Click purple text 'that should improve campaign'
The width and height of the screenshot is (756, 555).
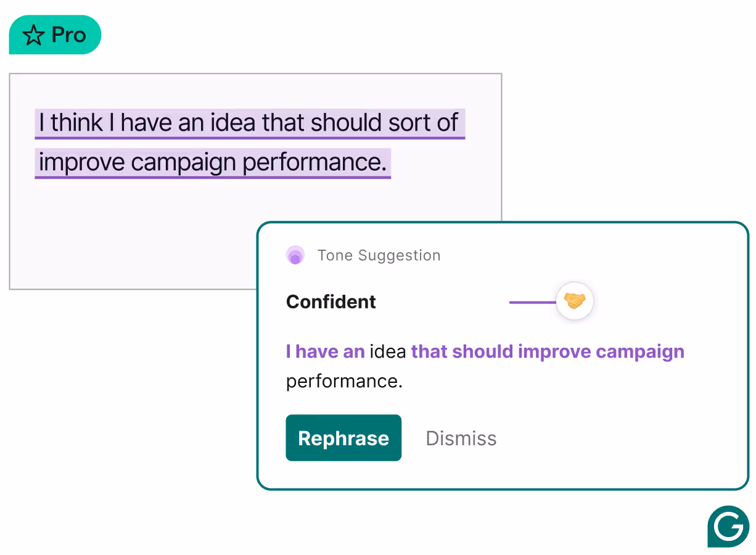(548, 351)
